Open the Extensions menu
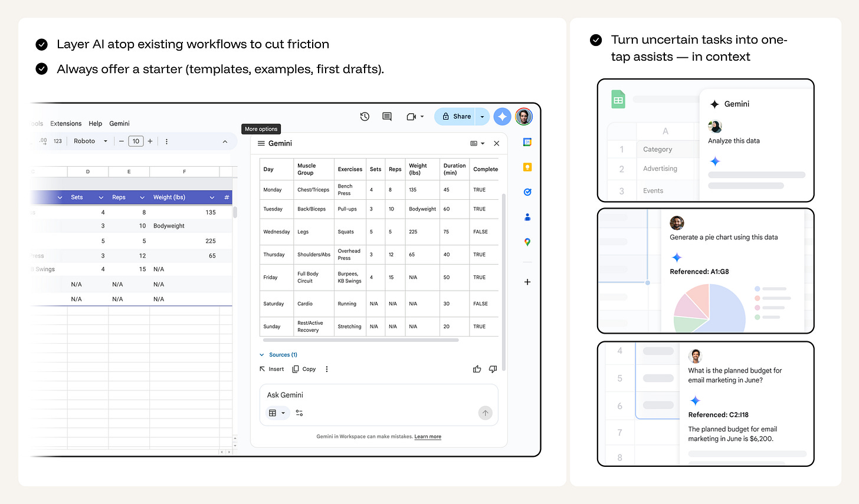This screenshot has height=504, width=859. click(x=65, y=123)
